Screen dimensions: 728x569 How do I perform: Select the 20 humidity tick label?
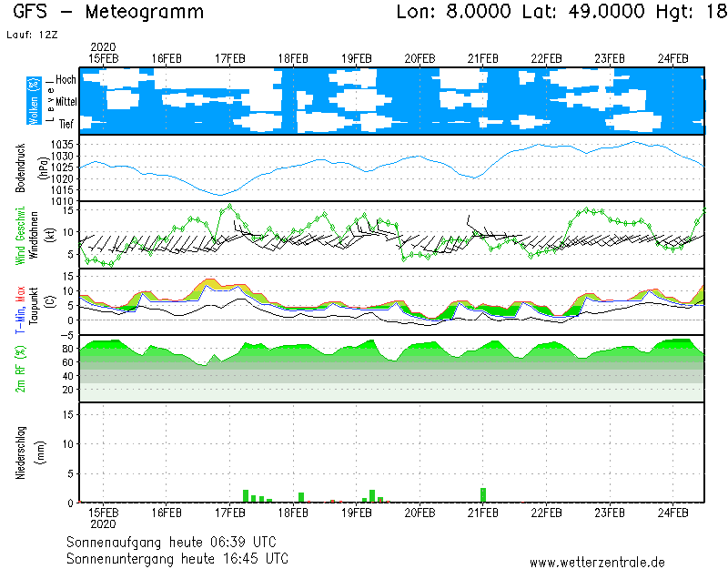(x=67, y=390)
